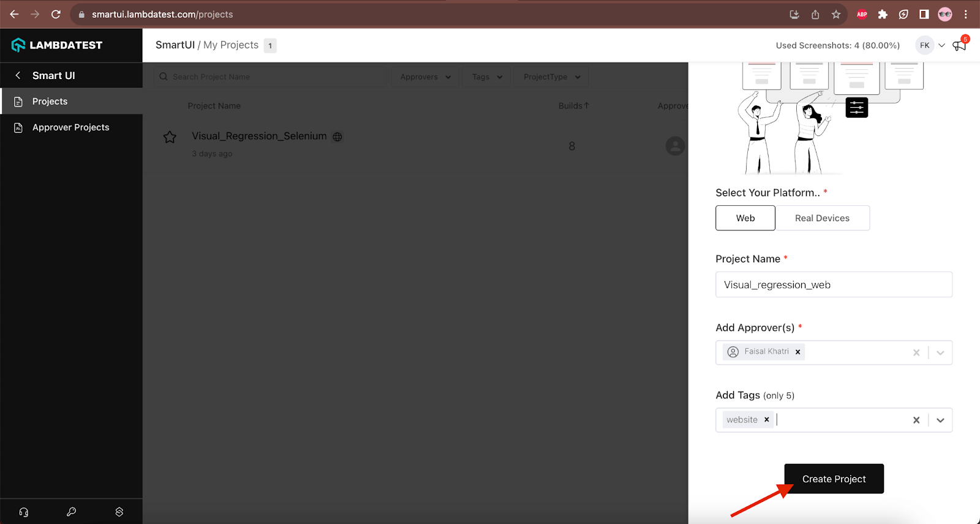980x524 pixels.
Task: Open the ProjectType filter dropdown
Action: [x=552, y=77]
